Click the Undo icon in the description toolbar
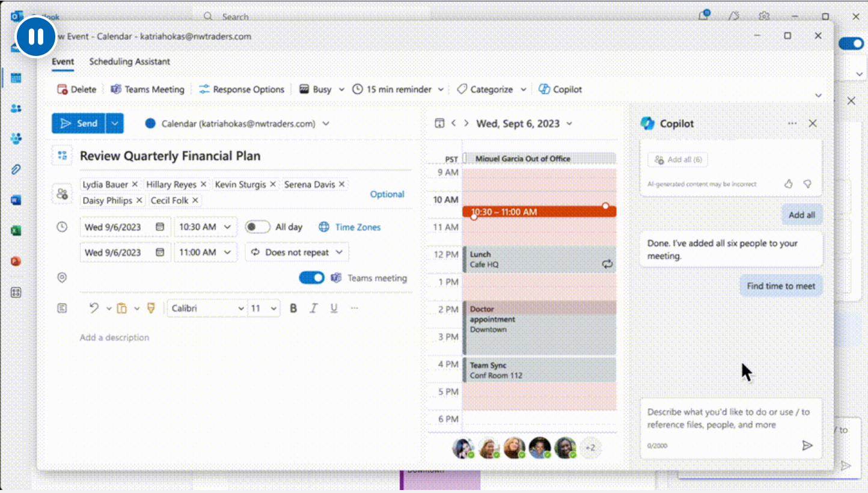This screenshot has width=868, height=493. pyautogui.click(x=94, y=308)
